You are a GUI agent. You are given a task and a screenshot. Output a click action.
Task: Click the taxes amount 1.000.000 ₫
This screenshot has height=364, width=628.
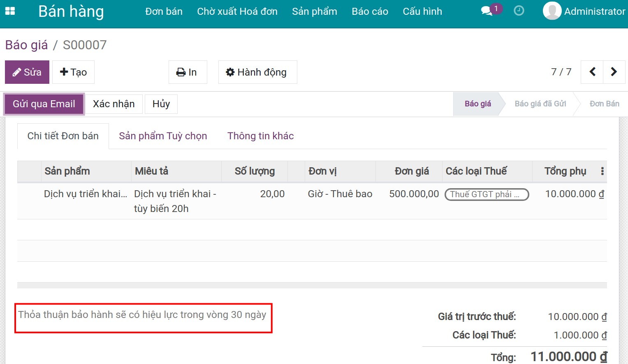point(580,335)
